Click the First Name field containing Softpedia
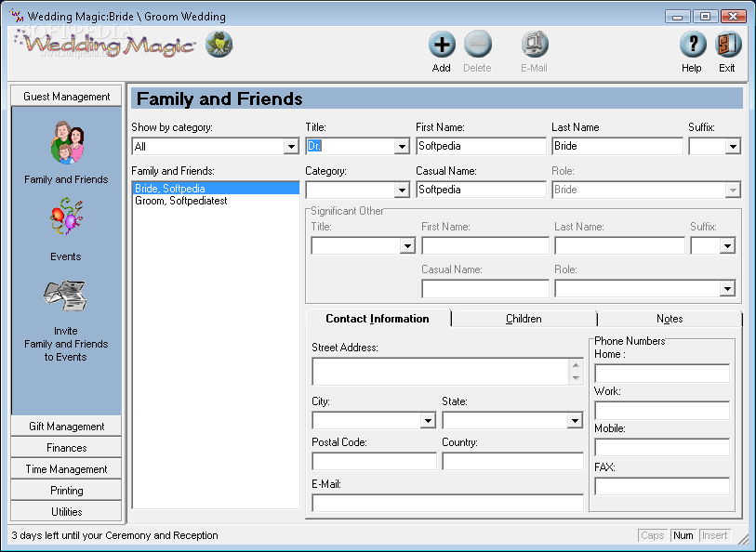 click(x=481, y=147)
